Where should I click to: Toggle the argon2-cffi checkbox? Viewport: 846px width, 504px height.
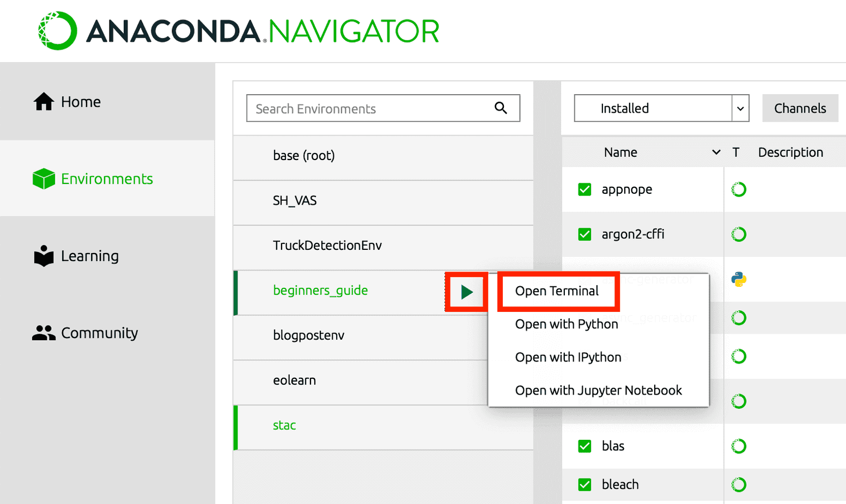(x=585, y=234)
